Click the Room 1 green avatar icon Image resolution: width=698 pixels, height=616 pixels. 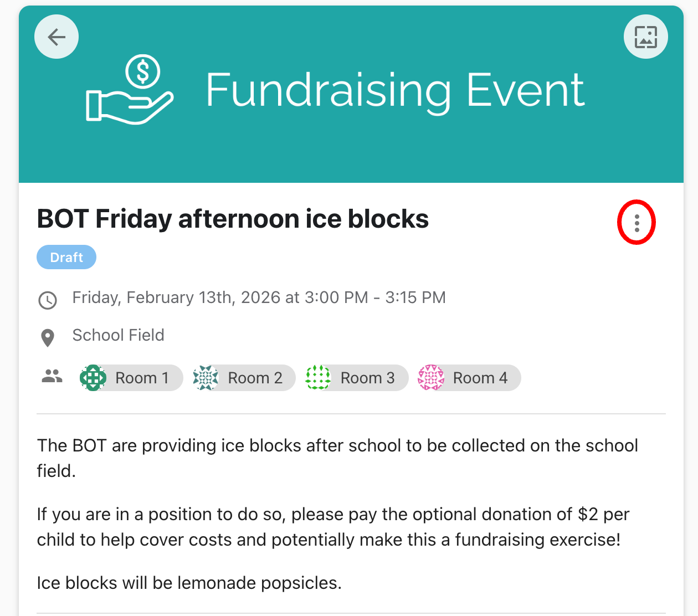pos(93,378)
